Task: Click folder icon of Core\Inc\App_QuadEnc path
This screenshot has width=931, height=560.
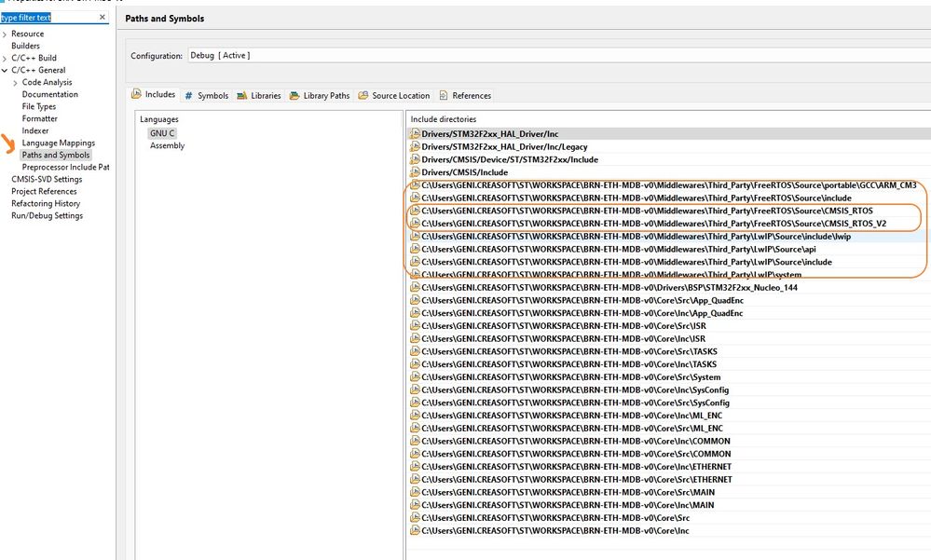Action: [x=415, y=313]
